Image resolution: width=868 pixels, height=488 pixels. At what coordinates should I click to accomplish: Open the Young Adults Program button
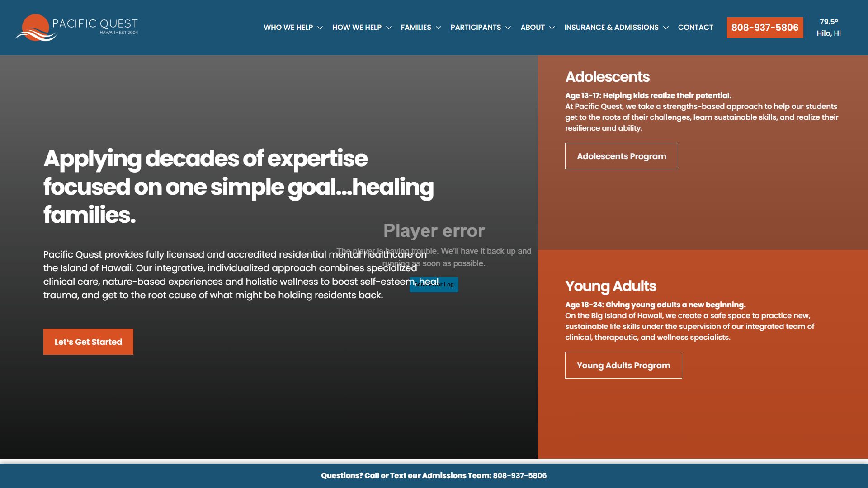point(623,366)
